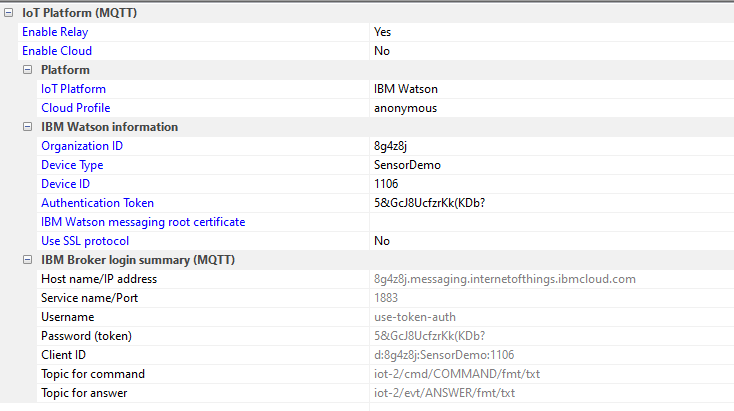Click the d:8g4z8j:SensorDemo:1106 client ID value
Image resolution: width=734 pixels, height=411 pixels.
pos(444,355)
